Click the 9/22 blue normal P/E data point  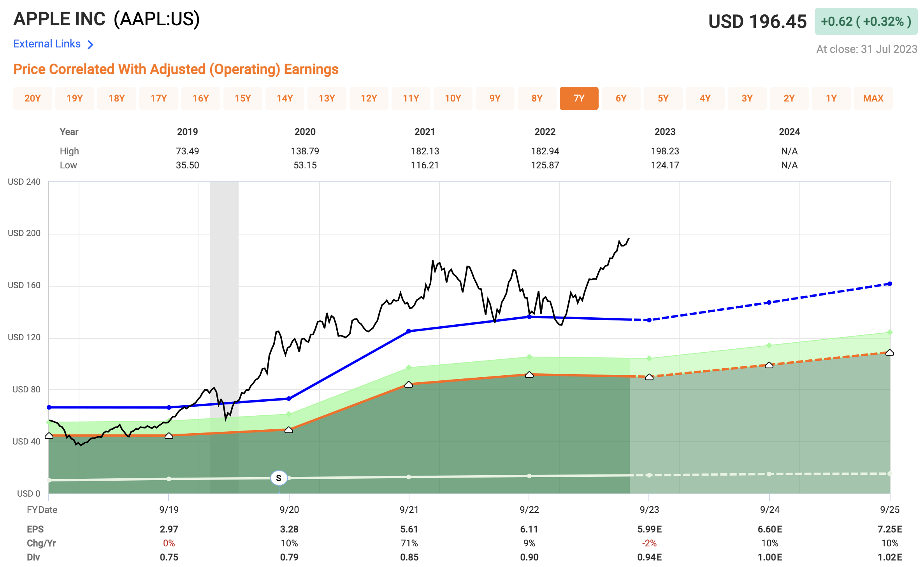pyautogui.click(x=529, y=317)
